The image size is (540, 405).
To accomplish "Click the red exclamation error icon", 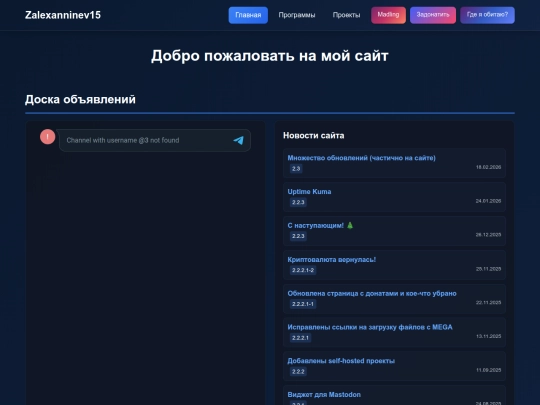I will pyautogui.click(x=48, y=137).
